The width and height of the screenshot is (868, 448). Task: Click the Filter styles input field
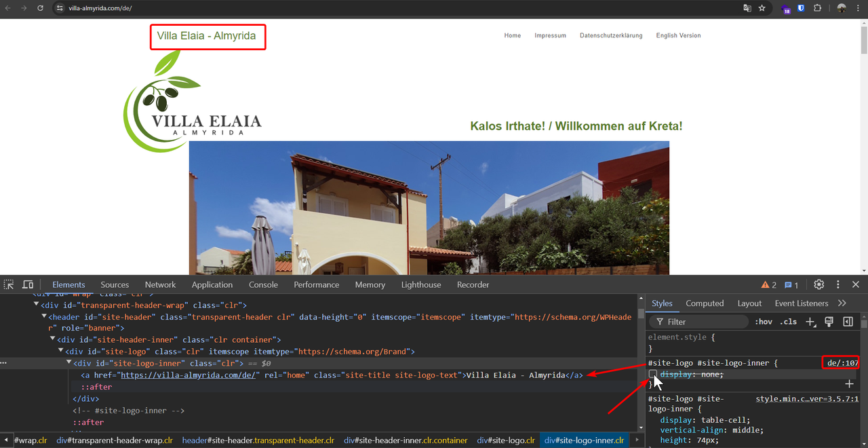coord(698,322)
